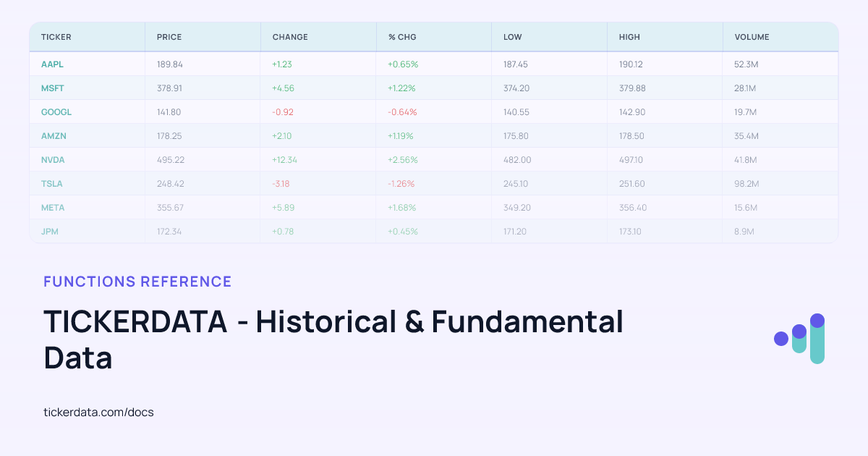The image size is (868, 456).
Task: Click NVDA low value 482.00
Action: [x=517, y=159]
